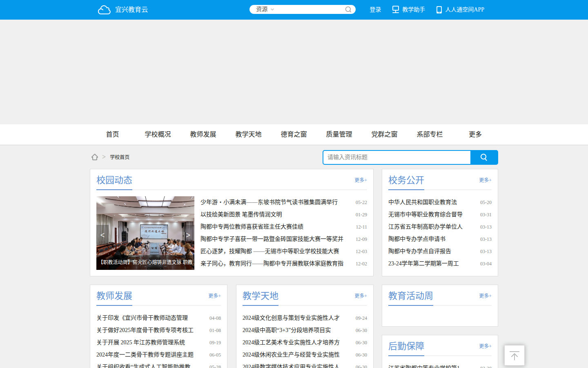
Task: Click 更多+ in 后勤保障 section
Action: click(485, 346)
